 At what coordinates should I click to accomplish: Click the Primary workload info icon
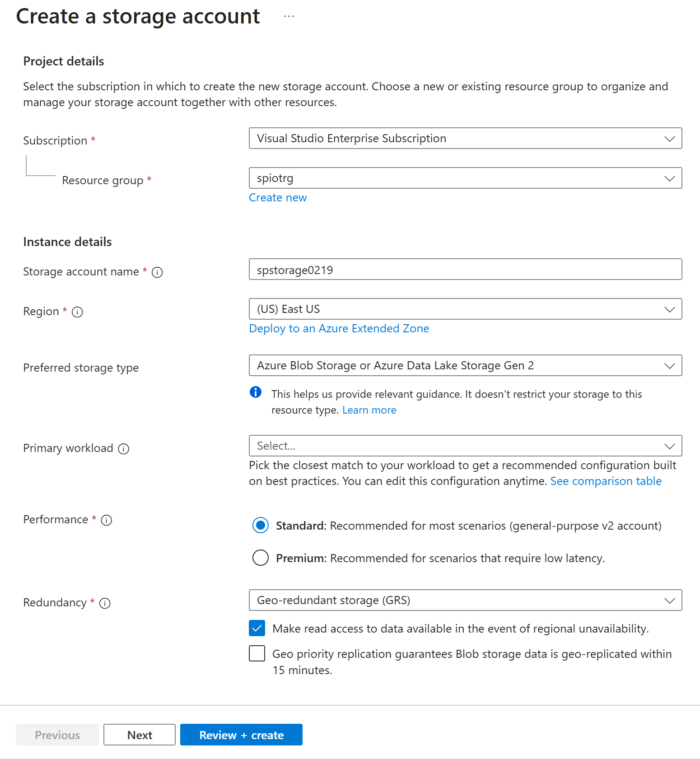pos(123,449)
